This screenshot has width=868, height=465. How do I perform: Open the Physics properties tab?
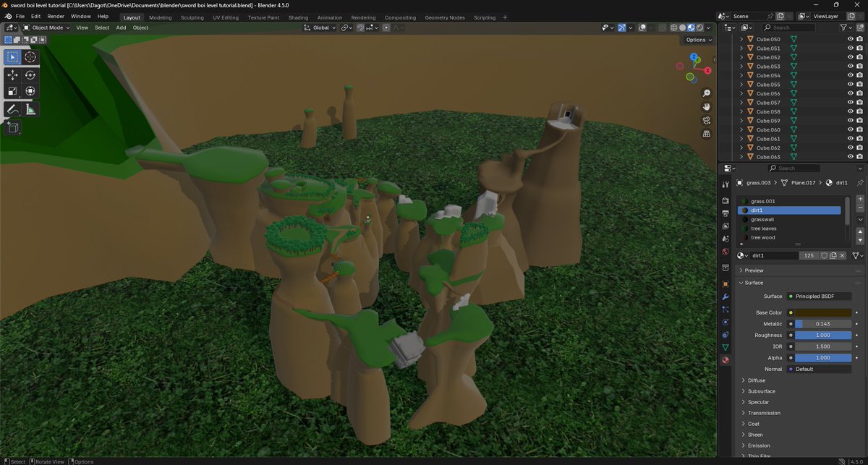tap(726, 322)
